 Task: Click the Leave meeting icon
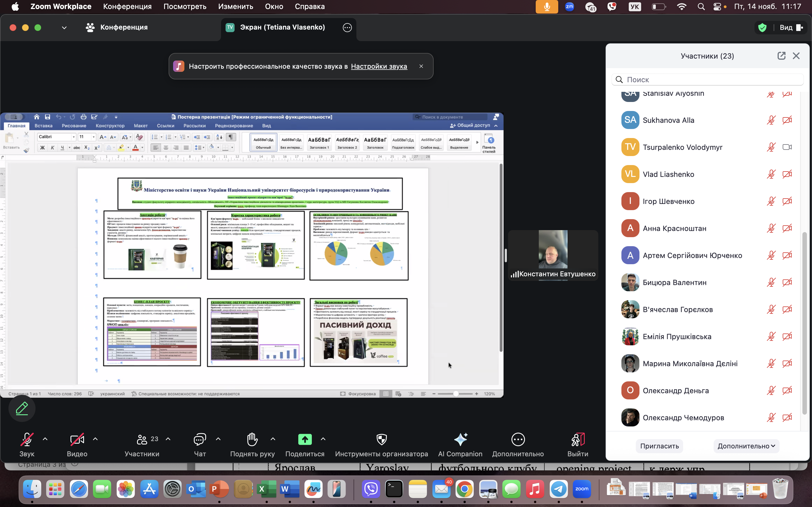[577, 439]
